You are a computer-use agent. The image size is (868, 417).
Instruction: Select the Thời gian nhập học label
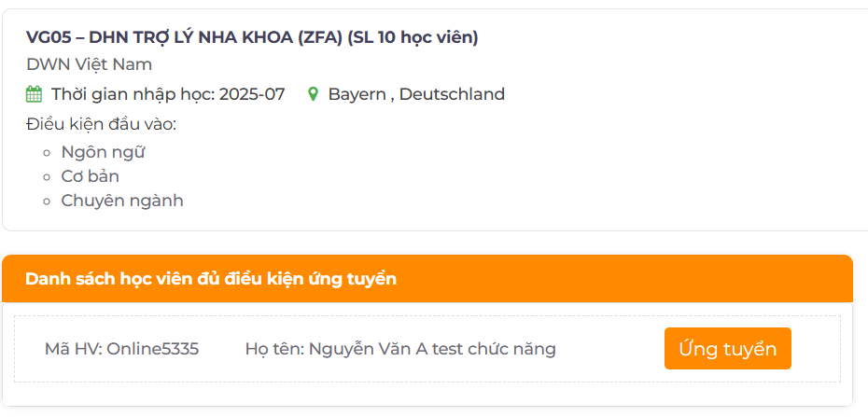pyautogui.click(x=133, y=94)
